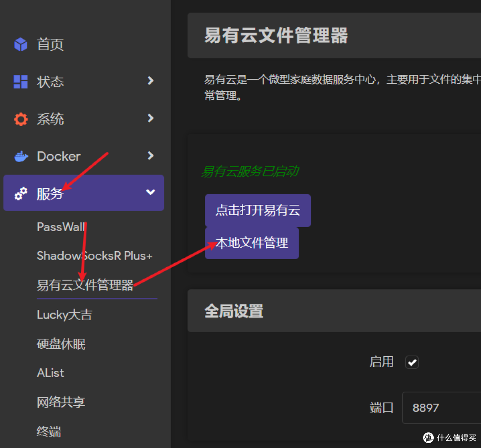Image resolution: width=481 pixels, height=448 pixels.
Task: Select AList in the sidebar
Action: (x=50, y=373)
